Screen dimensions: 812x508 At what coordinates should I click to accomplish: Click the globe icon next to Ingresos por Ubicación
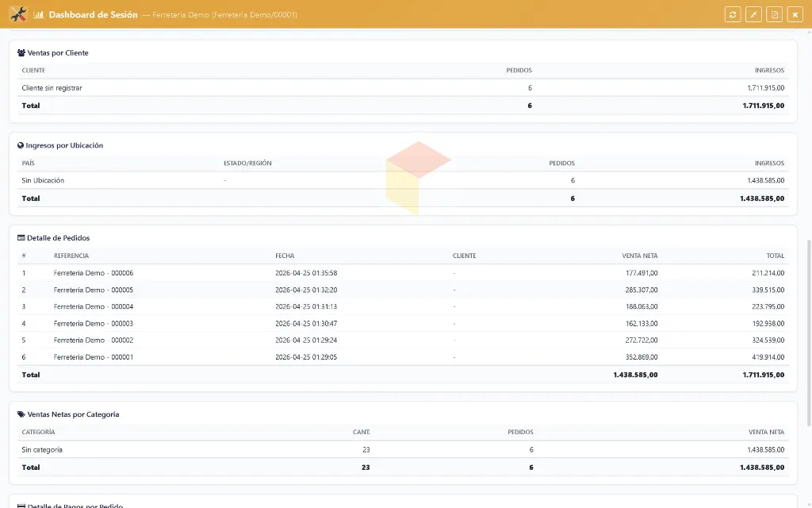click(21, 146)
